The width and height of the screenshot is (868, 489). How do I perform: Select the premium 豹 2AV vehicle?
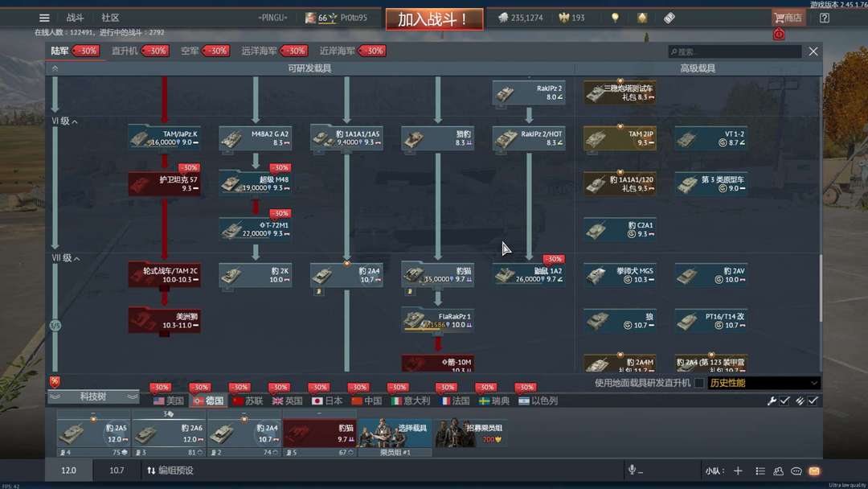tap(710, 275)
